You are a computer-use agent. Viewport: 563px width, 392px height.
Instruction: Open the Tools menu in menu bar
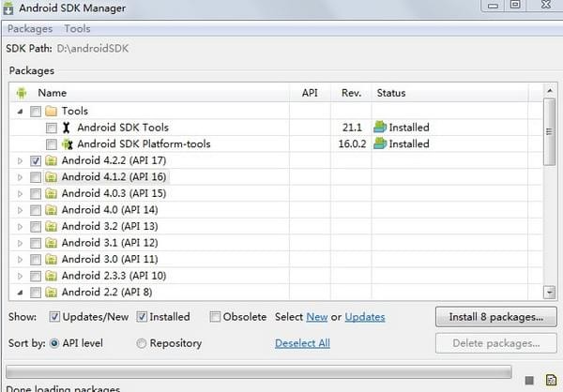77,29
